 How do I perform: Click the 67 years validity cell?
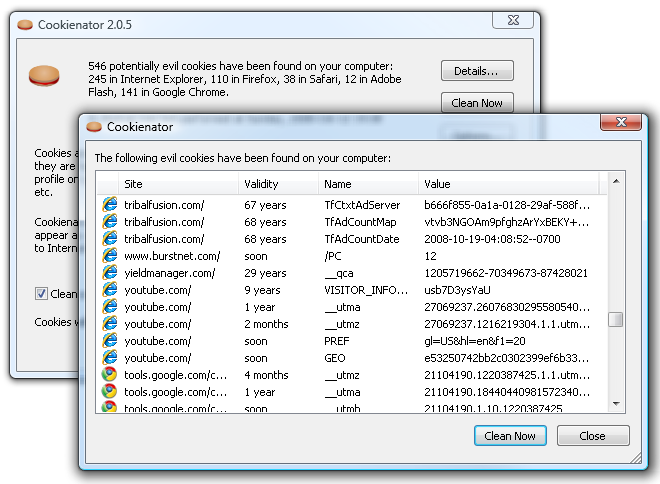tap(265, 205)
